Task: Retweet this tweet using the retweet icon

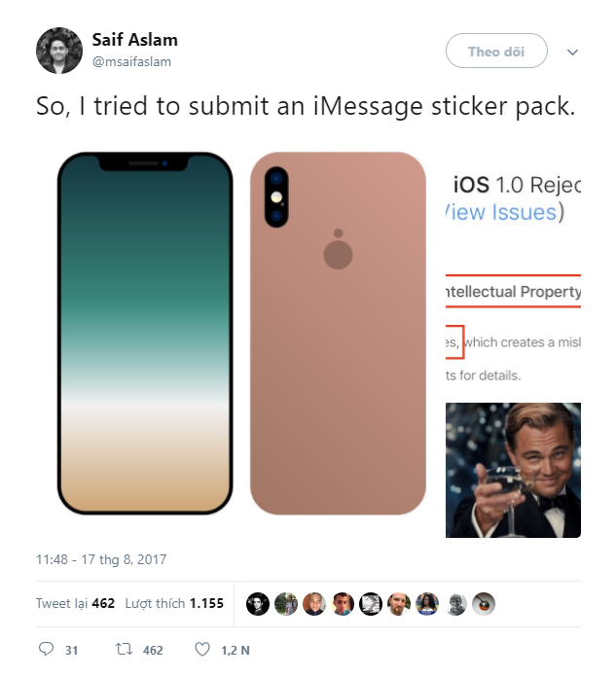Action: [x=124, y=649]
